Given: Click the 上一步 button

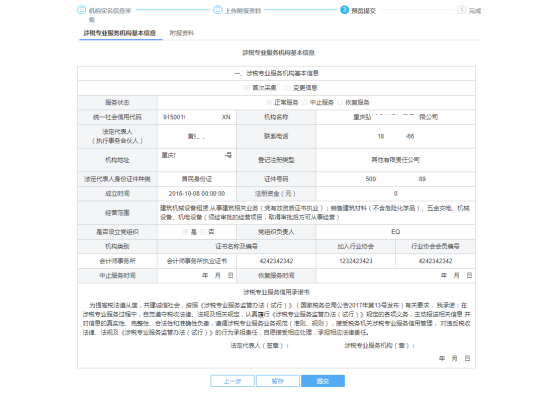Looking at the screenshot, I should [x=232, y=381].
